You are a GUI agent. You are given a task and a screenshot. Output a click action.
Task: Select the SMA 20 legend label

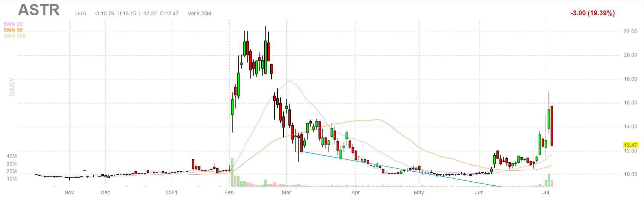(x=13, y=24)
